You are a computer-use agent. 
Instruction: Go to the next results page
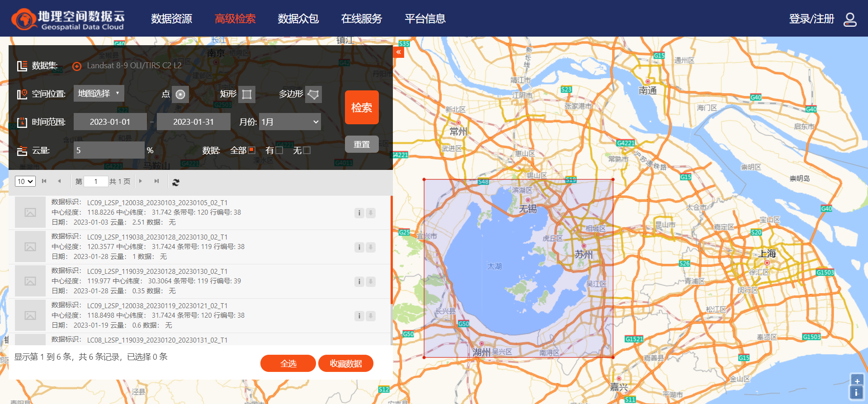point(141,181)
